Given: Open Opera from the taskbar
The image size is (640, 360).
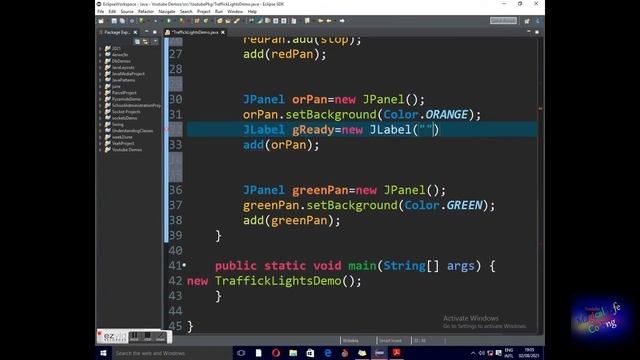Looking at the screenshot, I should [x=276, y=353].
